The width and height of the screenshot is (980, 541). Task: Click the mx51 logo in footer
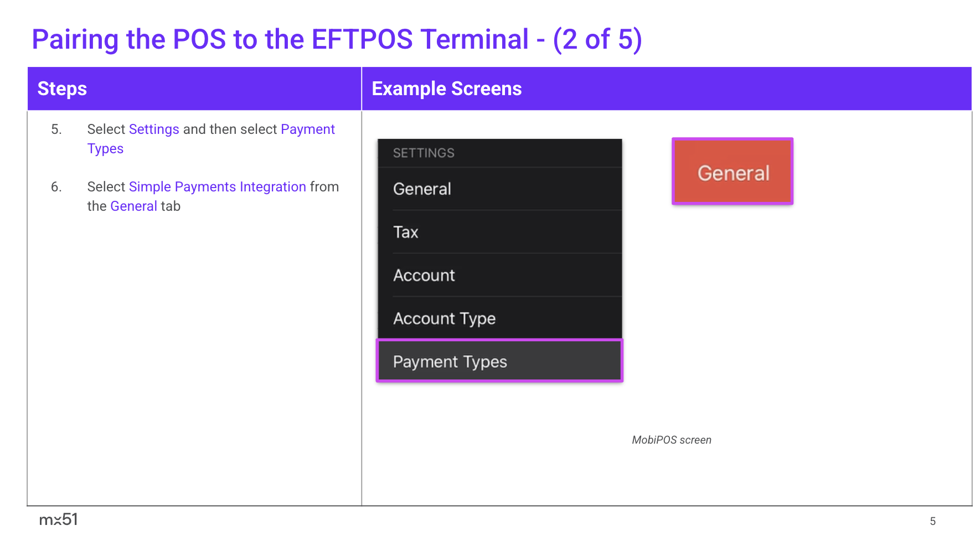[x=58, y=519]
